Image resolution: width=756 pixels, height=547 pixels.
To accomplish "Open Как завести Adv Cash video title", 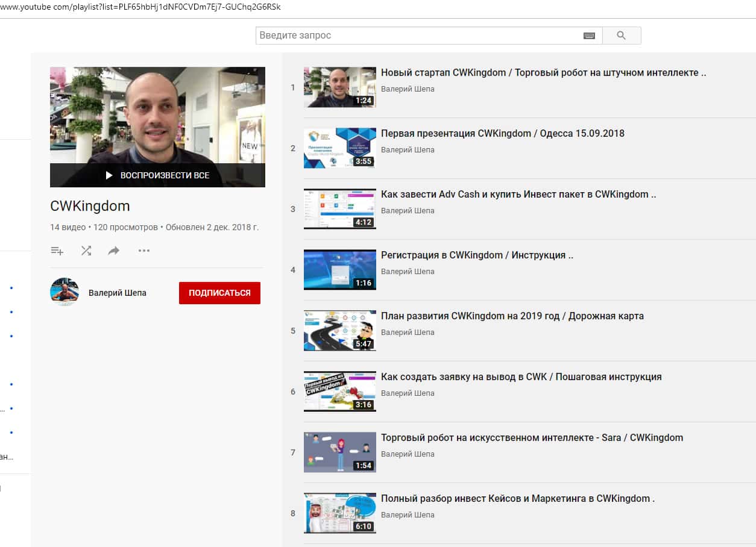I will (x=518, y=195).
